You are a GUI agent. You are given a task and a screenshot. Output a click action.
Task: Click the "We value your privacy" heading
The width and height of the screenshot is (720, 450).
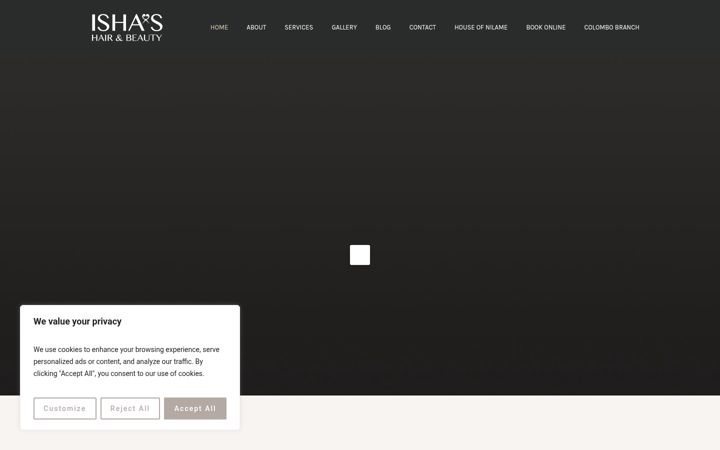click(x=77, y=321)
